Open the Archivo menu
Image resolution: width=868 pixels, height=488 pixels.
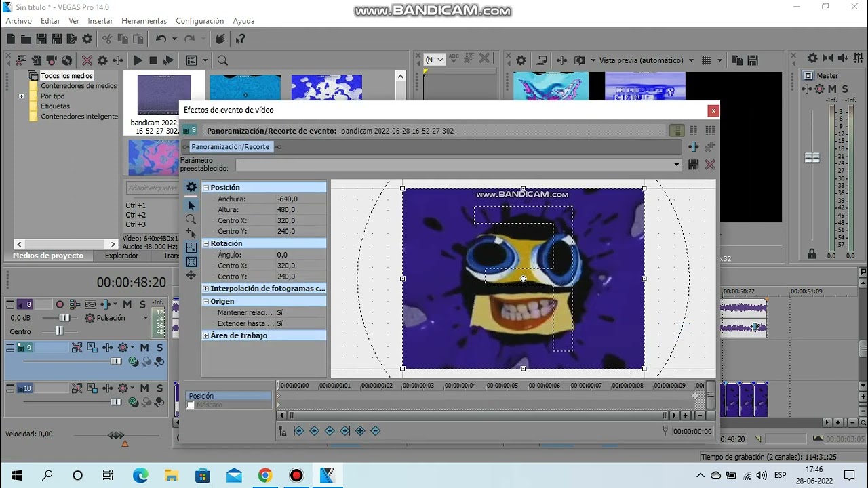tap(19, 21)
